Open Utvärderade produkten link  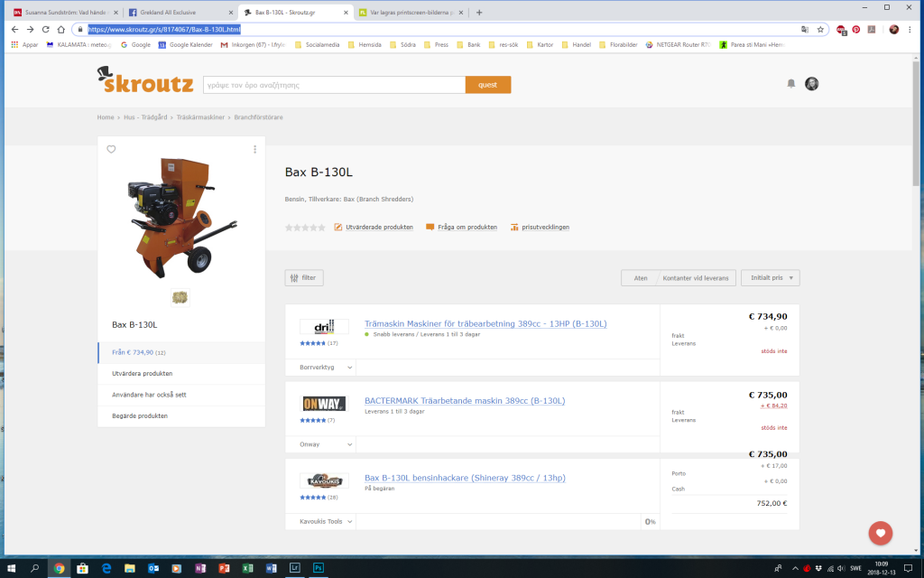[374, 227]
